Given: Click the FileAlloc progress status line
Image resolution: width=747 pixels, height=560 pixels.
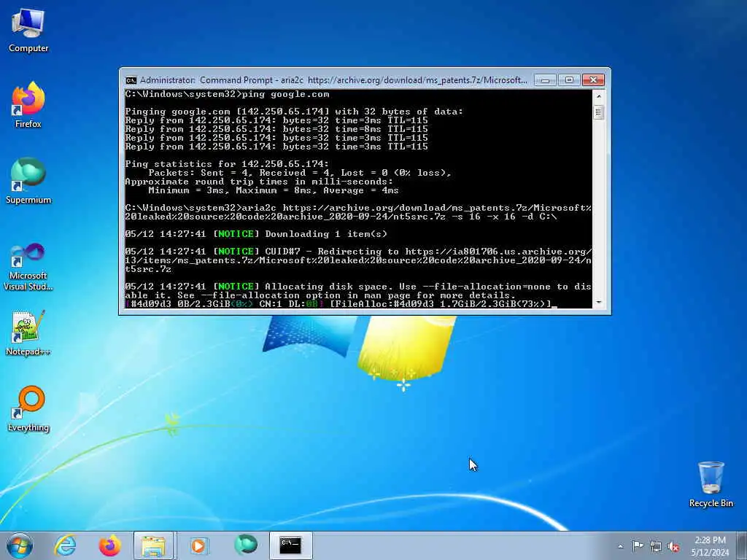Looking at the screenshot, I should (341, 304).
